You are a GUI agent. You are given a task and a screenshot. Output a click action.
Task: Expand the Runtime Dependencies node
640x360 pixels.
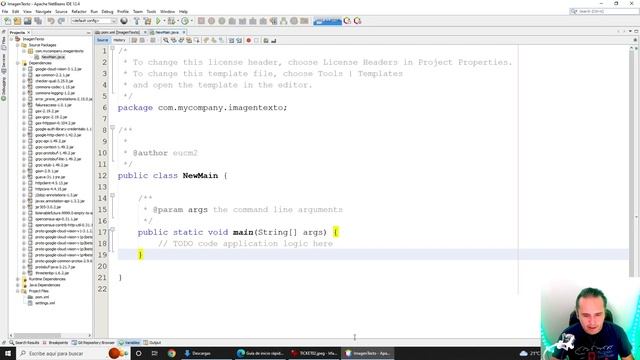point(18,279)
